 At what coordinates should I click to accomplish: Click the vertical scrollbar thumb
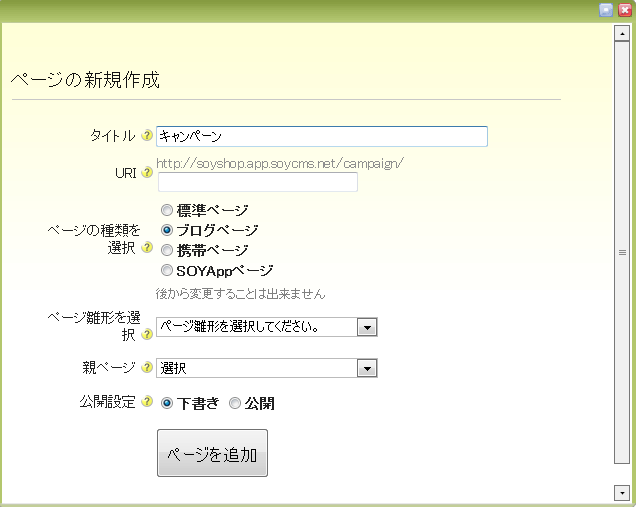(x=622, y=252)
